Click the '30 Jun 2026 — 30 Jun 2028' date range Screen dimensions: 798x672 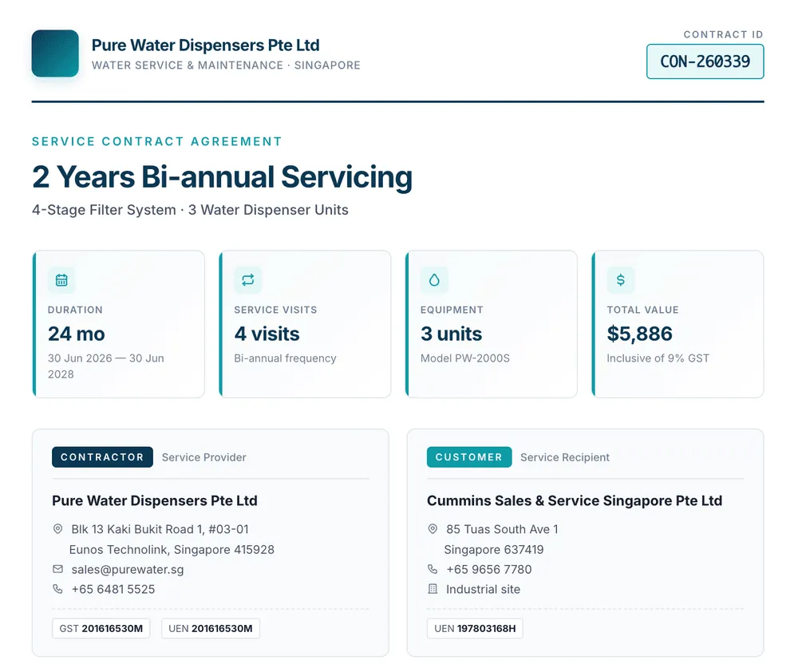click(x=106, y=366)
